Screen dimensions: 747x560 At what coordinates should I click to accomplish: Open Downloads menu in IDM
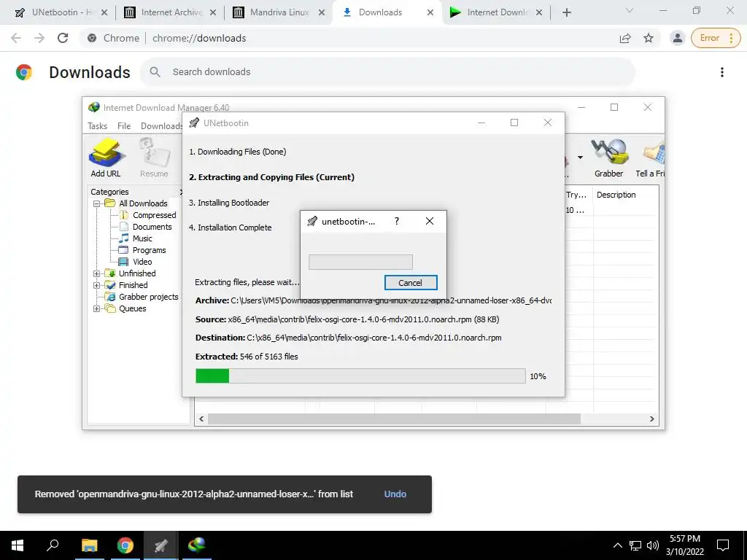click(x=161, y=125)
